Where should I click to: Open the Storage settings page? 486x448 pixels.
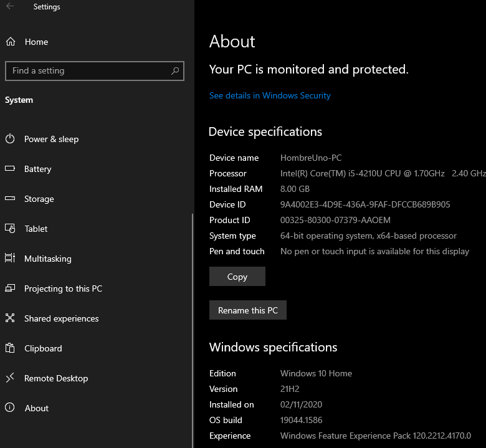tap(39, 199)
